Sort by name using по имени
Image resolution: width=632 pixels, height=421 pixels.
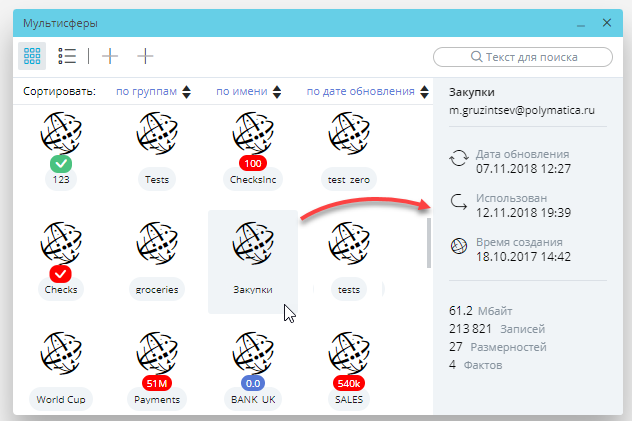coord(242,91)
